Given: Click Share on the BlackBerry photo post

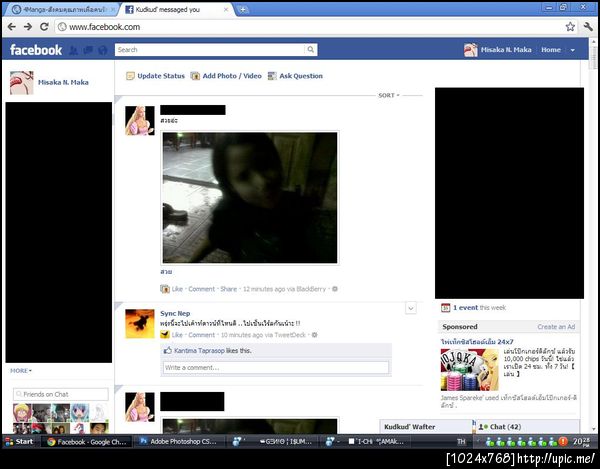Looking at the screenshot, I should pyautogui.click(x=228, y=289).
